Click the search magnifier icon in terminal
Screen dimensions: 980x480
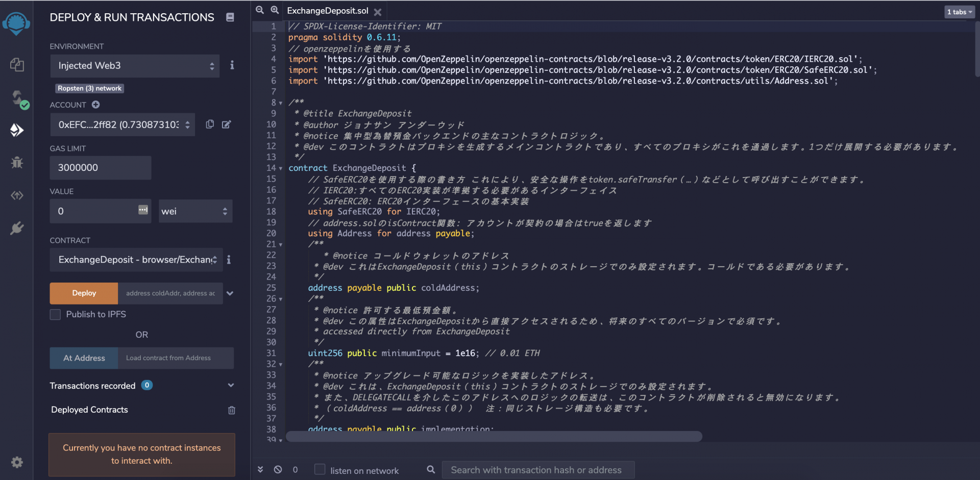[431, 469]
